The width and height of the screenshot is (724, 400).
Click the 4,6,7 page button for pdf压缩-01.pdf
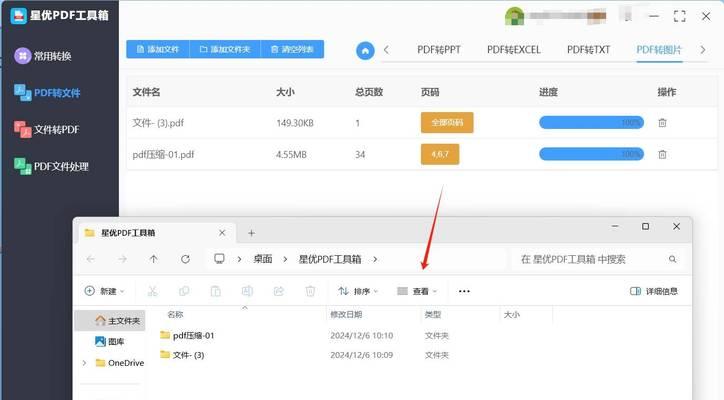click(x=440, y=154)
